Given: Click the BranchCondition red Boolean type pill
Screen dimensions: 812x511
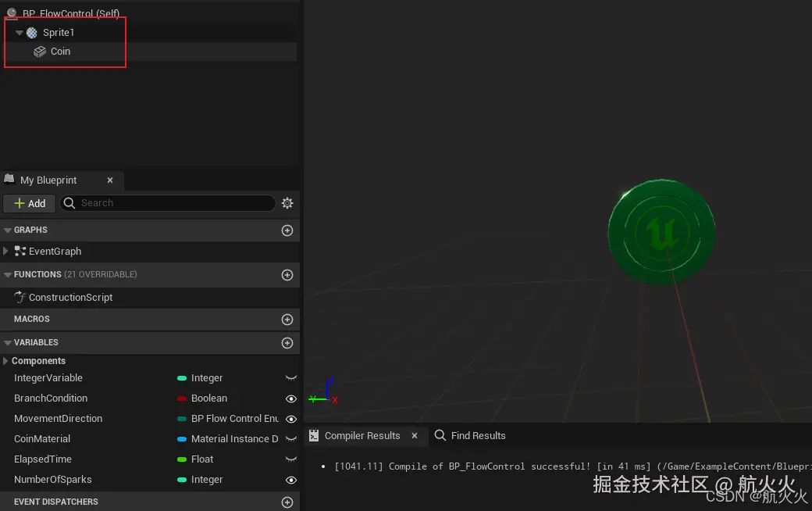Looking at the screenshot, I should click(x=182, y=398).
